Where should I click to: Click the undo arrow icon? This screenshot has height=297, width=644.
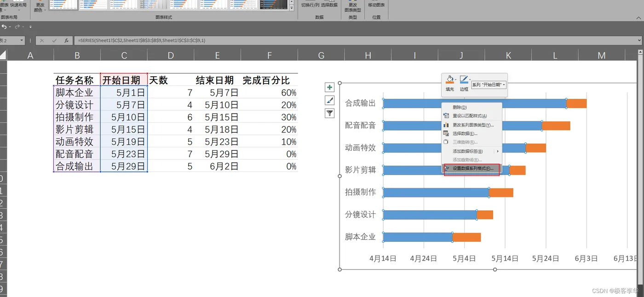tap(4, 27)
